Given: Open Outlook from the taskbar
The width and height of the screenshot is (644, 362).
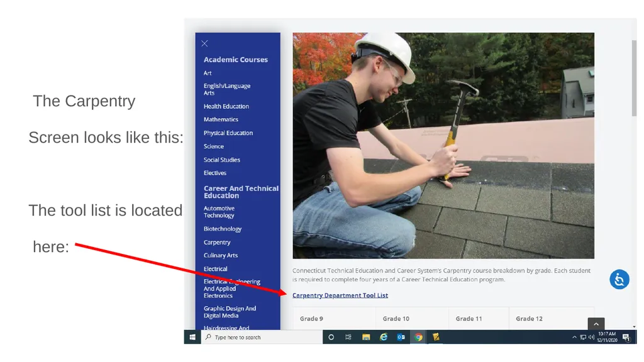Looking at the screenshot, I should [401, 337].
